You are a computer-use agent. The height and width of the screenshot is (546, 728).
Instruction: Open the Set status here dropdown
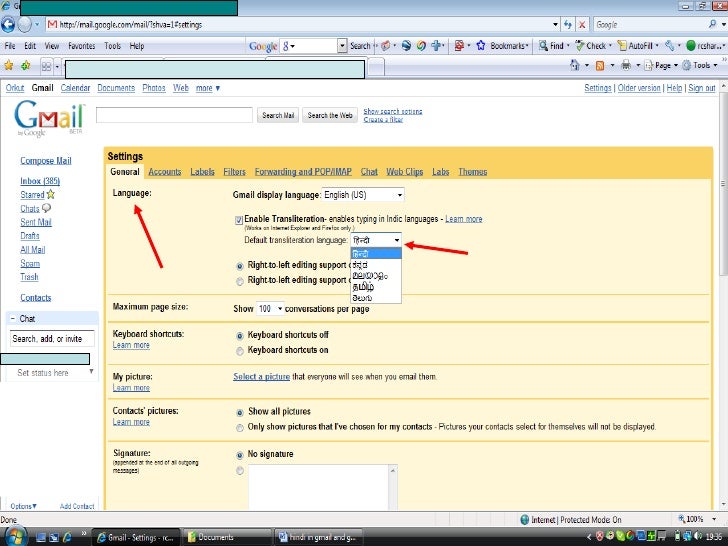pos(91,371)
